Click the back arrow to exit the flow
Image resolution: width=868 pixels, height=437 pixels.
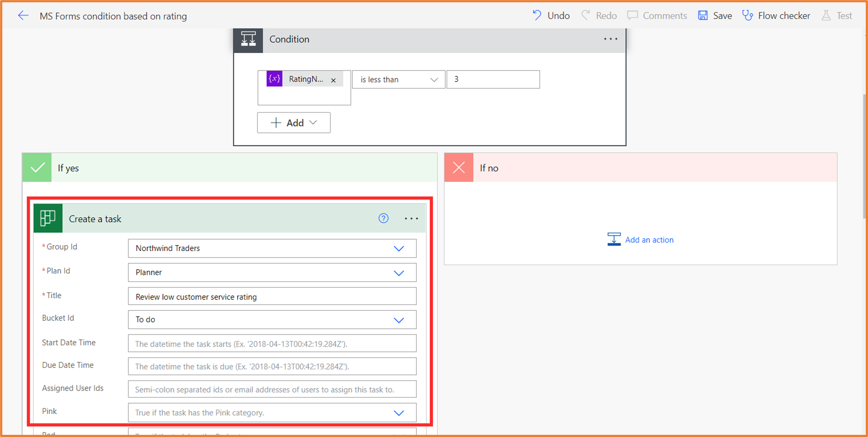pyautogui.click(x=23, y=16)
